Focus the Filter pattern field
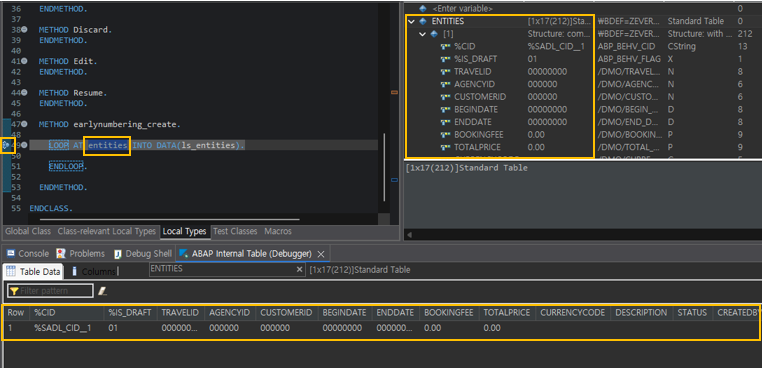 (50, 291)
